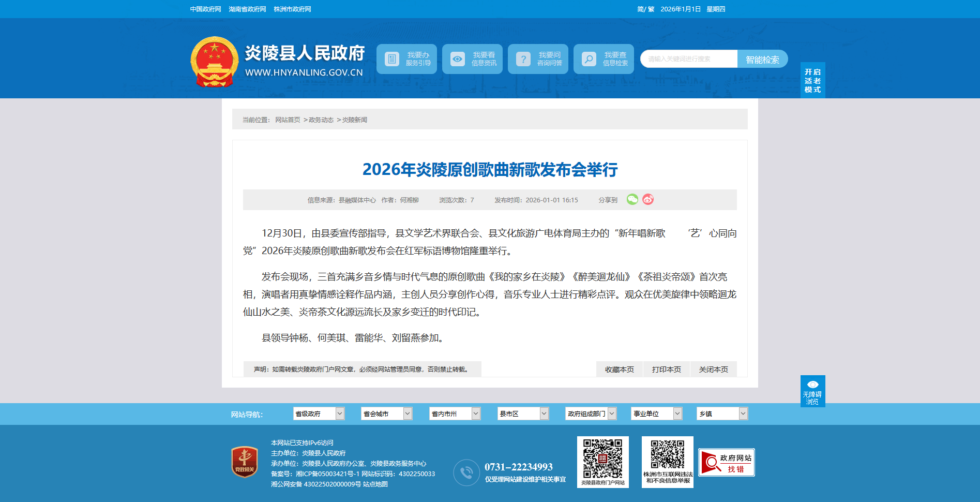Open 我要看 information eye icon
Viewport: 980px width, 502px height.
pyautogui.click(x=458, y=59)
